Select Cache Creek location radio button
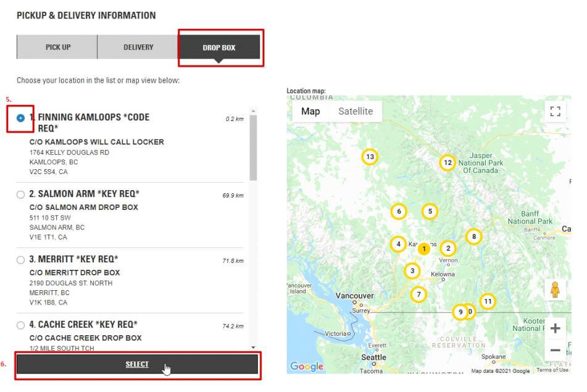The height and width of the screenshot is (392, 587). [21, 325]
